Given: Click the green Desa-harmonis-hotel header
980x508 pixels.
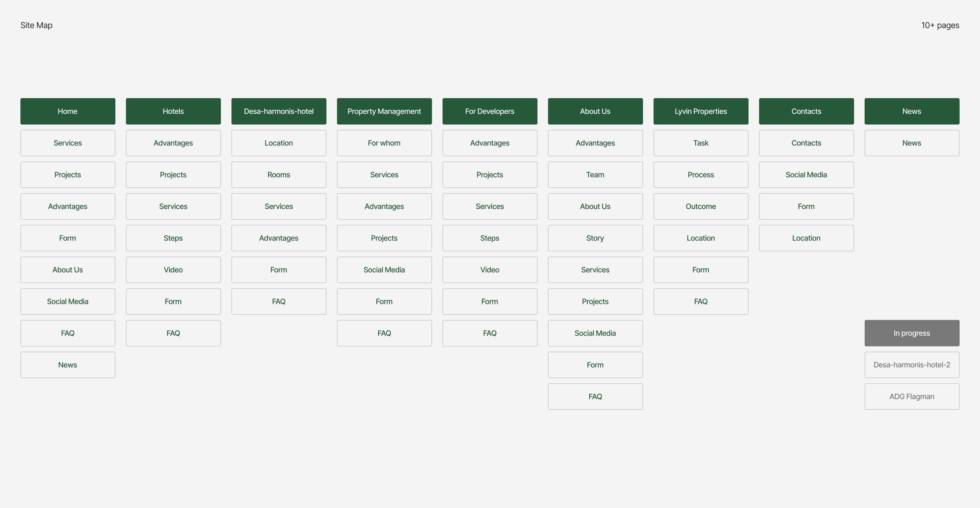Looking at the screenshot, I should [x=278, y=111].
